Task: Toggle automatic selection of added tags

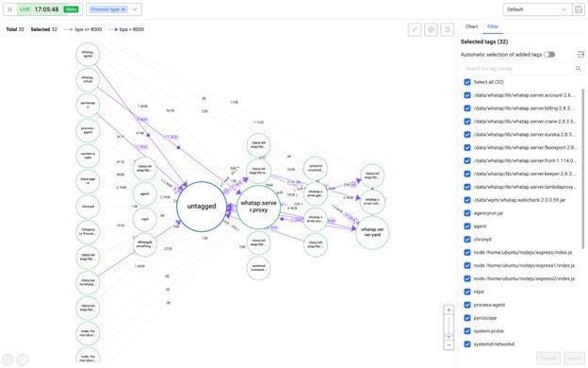Action: [549, 55]
